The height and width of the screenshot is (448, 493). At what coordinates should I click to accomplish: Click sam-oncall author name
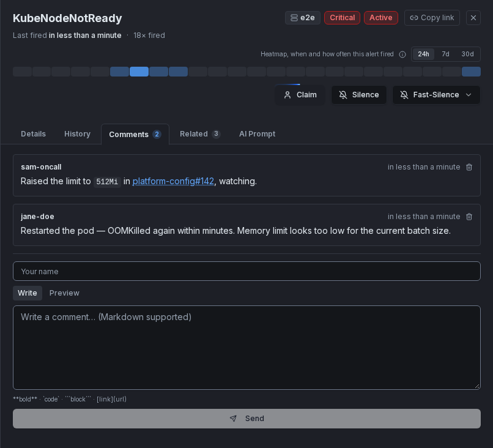point(41,167)
